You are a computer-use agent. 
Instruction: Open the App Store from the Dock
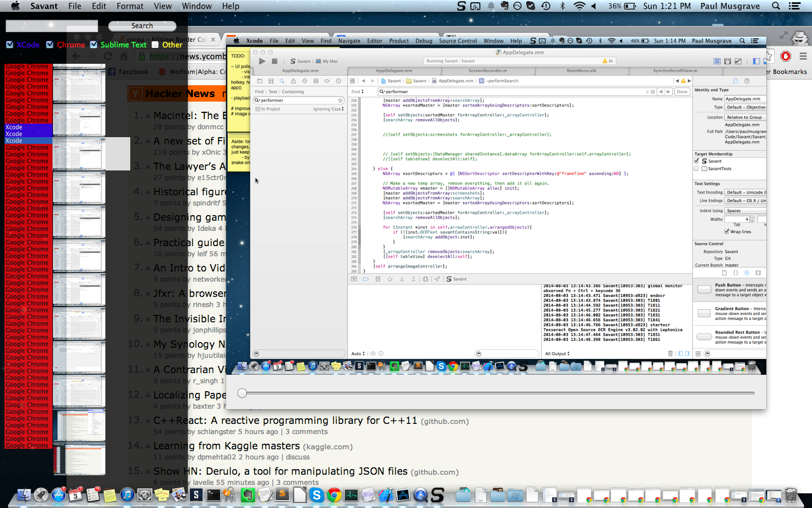(x=59, y=495)
